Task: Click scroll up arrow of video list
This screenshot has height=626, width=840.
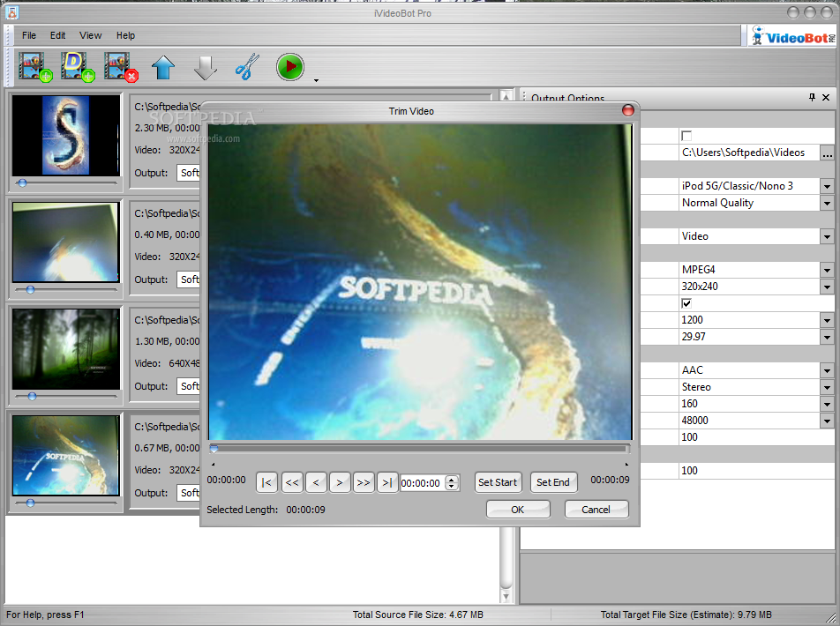Action: (x=506, y=96)
